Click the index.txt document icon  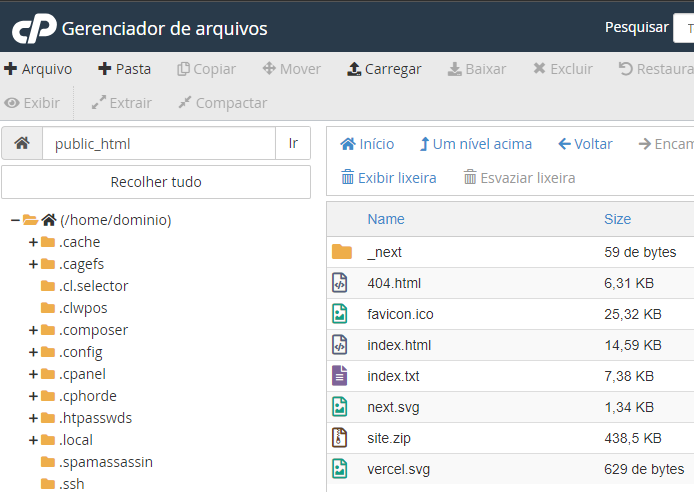point(340,376)
